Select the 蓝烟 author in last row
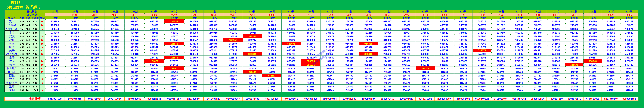644x108 pixels. [x=12, y=90]
